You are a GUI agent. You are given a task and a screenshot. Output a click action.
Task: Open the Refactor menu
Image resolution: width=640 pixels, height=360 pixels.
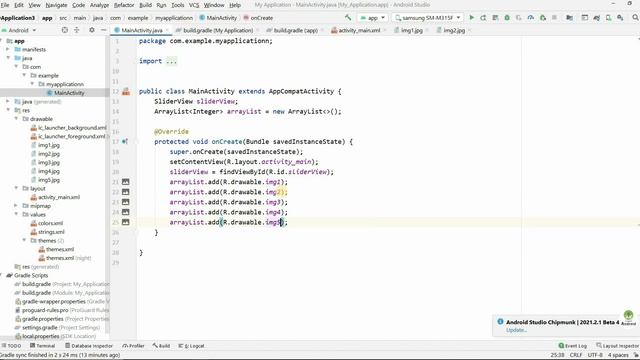(124, 5)
